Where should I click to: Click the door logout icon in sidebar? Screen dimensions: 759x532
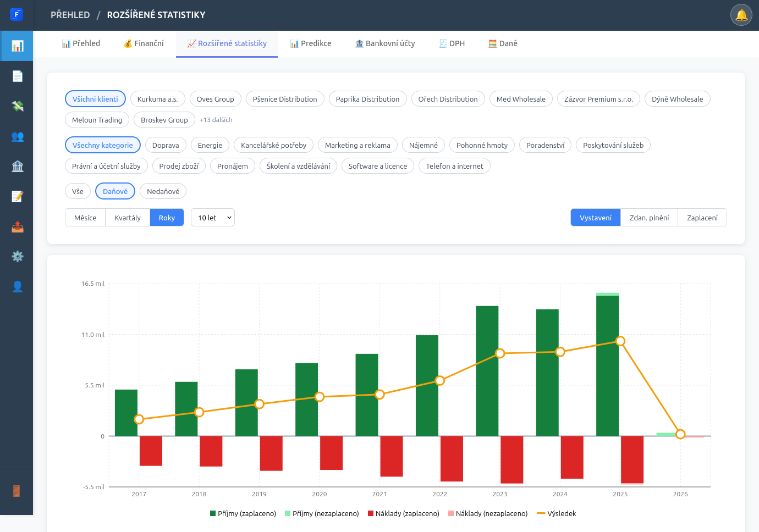click(16, 491)
